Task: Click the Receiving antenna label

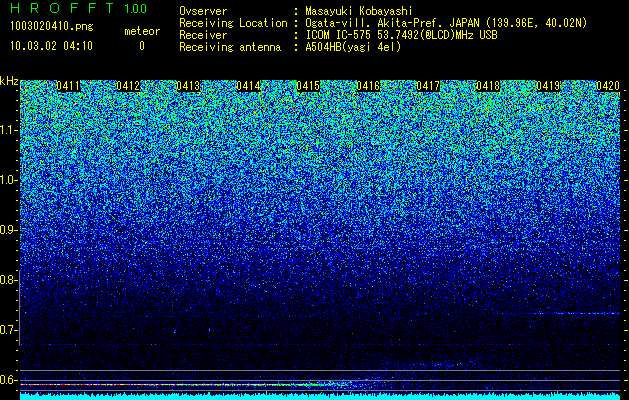Action: 230,47
